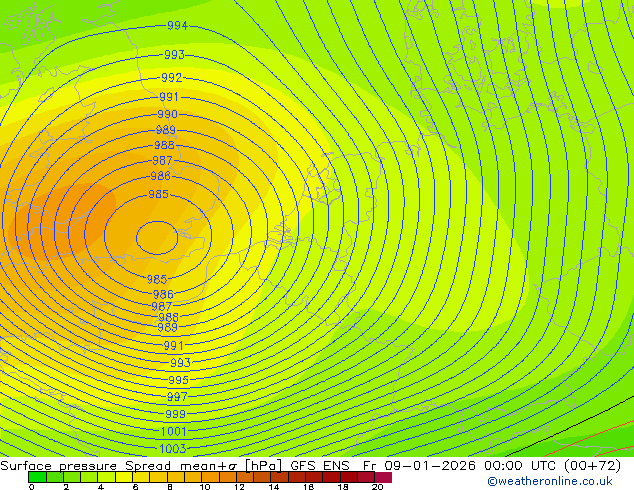Image resolution: width=634 pixels, height=490 pixels.
Task: Select the 993 label south of the low
Action: pos(180,363)
